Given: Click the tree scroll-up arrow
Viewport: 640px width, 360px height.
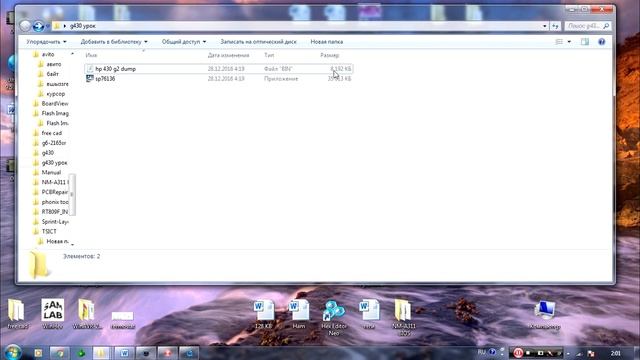Looking at the screenshot, I should point(72,54).
